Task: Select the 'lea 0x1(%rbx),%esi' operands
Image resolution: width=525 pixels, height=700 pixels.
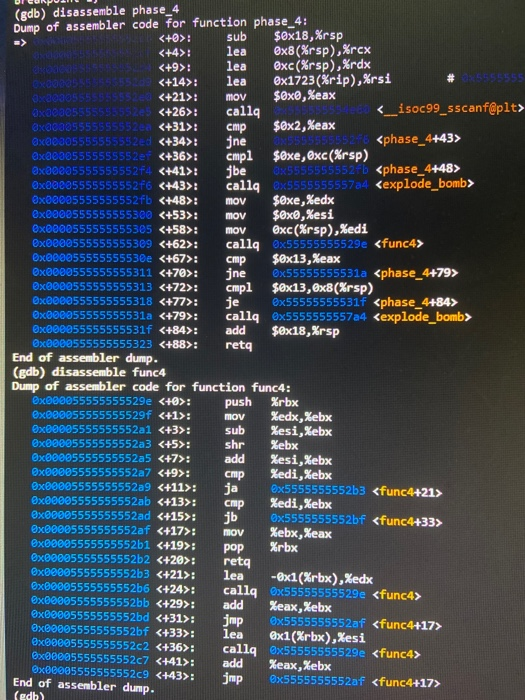Action: pos(317,637)
